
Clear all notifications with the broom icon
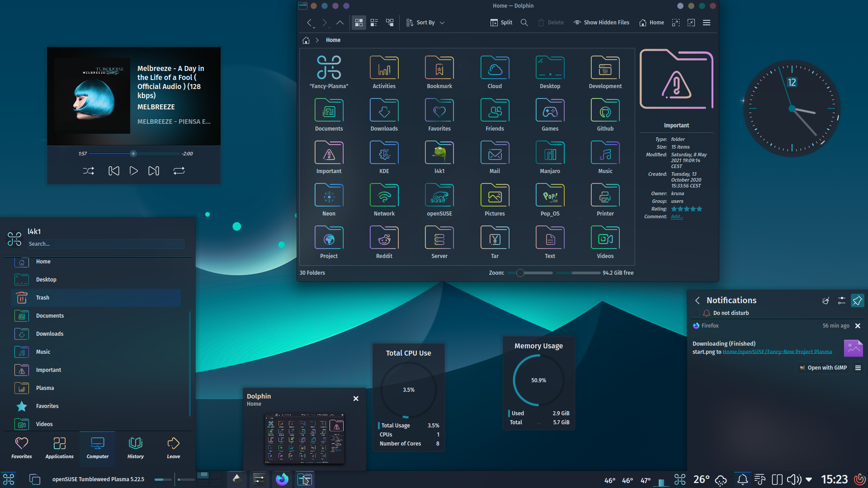(x=826, y=300)
